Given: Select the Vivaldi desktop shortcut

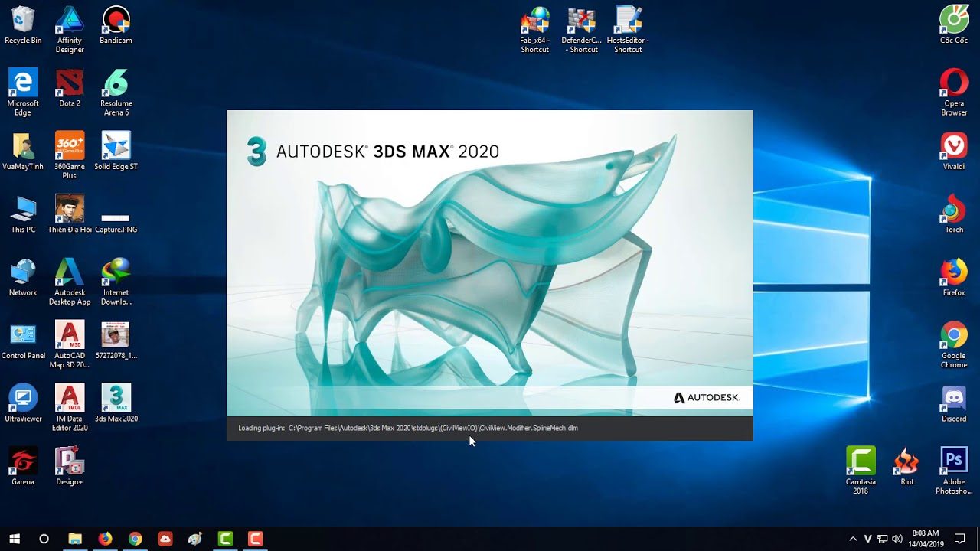Looking at the screenshot, I should click(x=954, y=151).
